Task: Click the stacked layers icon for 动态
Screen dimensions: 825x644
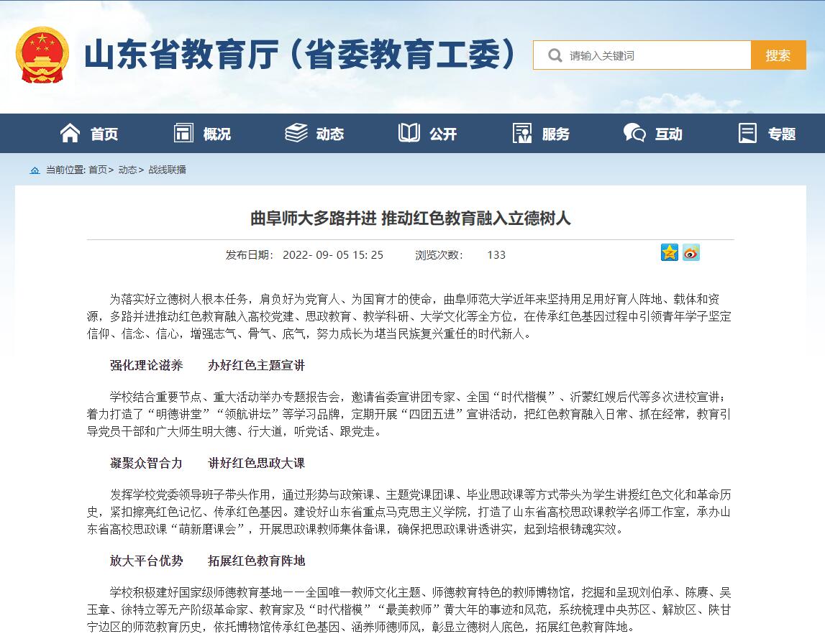Action: click(296, 133)
